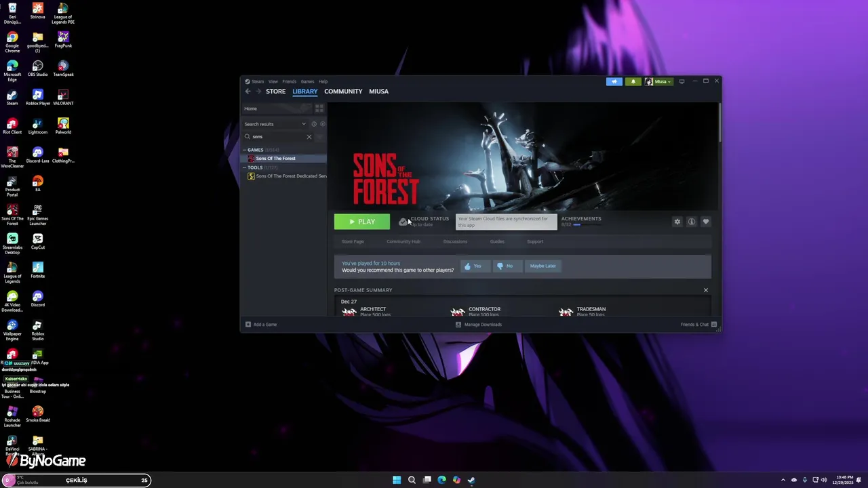Open the Discussions link
868x488 pixels.
[455, 241]
